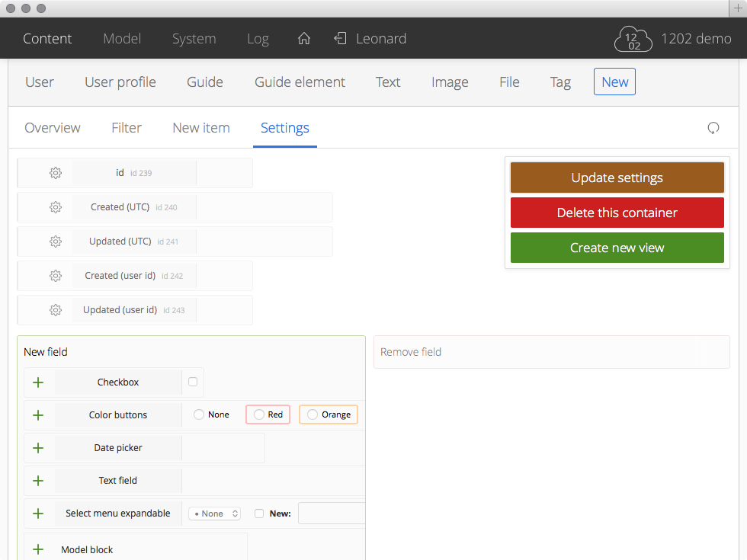Click the New text input in select menu row
The width and height of the screenshot is (747, 560).
click(332, 514)
